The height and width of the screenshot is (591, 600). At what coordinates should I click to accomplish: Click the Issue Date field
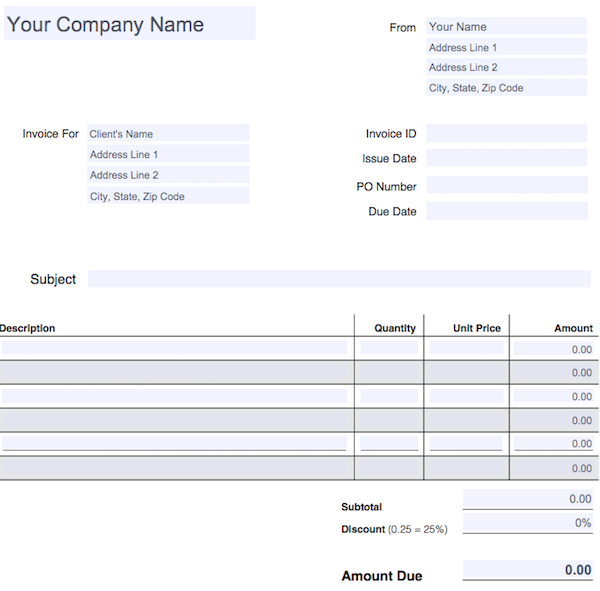[506, 158]
